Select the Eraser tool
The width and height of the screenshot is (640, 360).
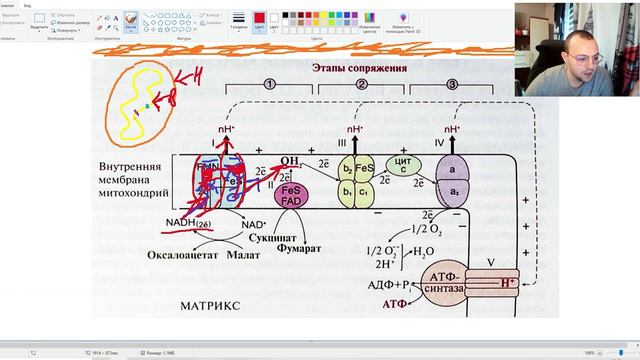(x=99, y=28)
